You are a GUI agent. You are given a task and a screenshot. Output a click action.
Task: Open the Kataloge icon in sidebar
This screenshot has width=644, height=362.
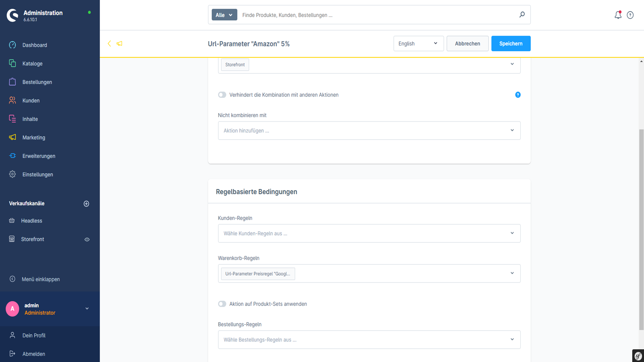[x=12, y=63]
